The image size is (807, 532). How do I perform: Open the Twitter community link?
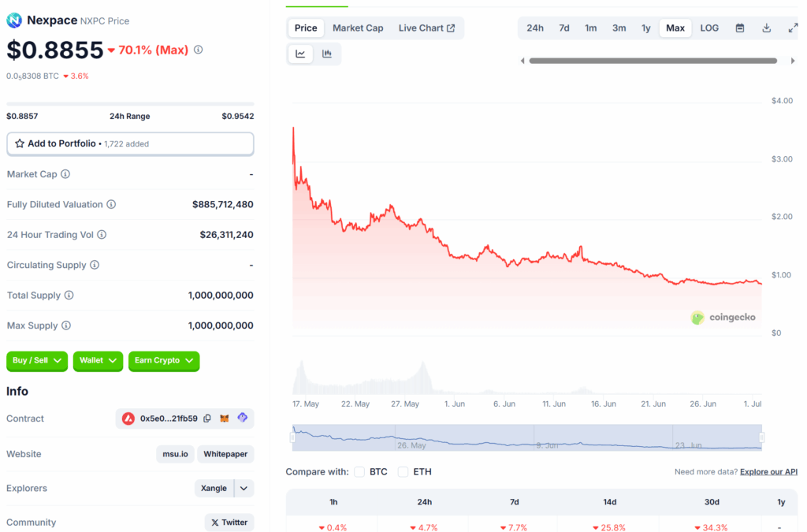pos(229,523)
